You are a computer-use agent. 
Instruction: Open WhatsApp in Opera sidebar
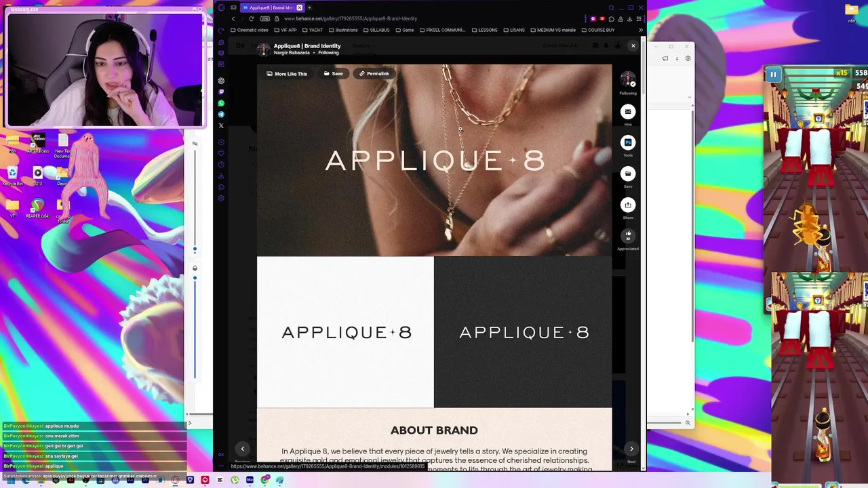[221, 103]
